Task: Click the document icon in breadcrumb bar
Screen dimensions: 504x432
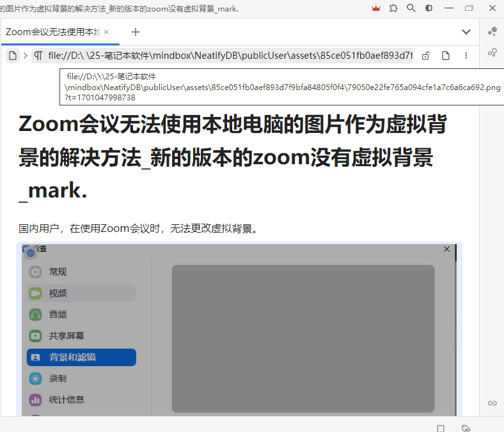Action: point(13,56)
